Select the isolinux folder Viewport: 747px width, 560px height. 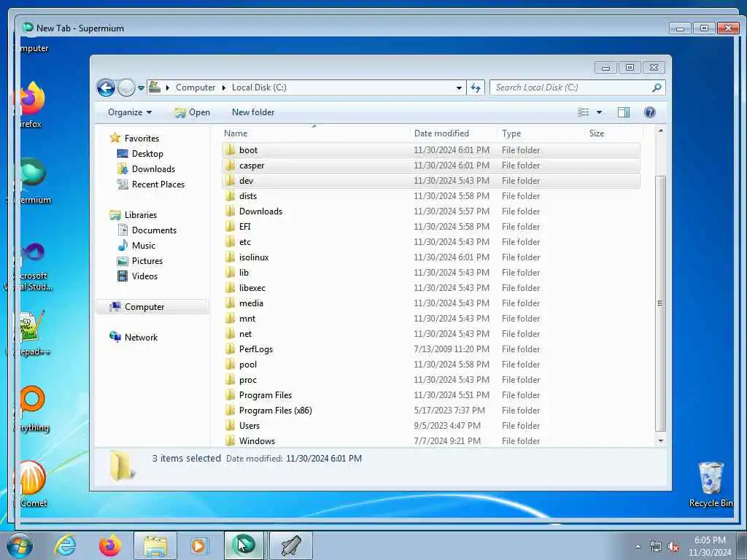pos(254,257)
